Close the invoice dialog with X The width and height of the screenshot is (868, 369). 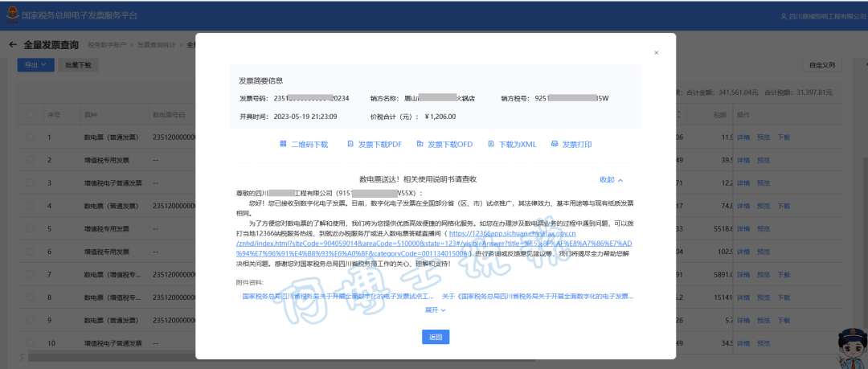coord(656,53)
